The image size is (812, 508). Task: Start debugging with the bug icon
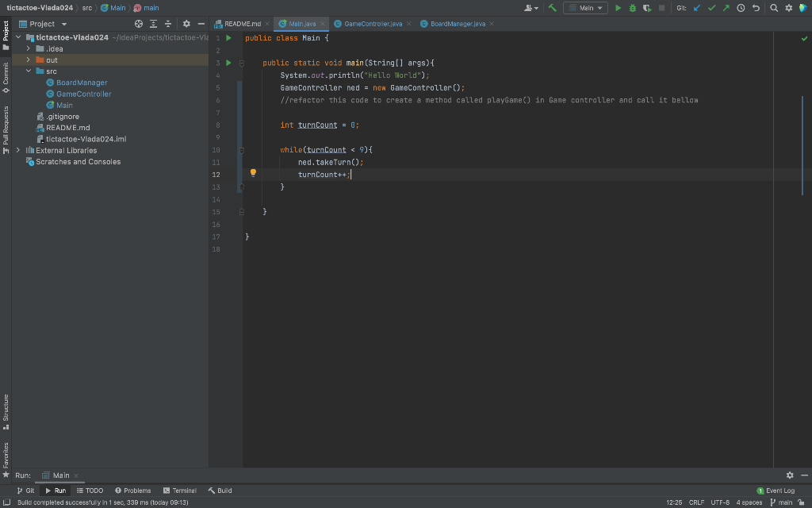point(631,7)
